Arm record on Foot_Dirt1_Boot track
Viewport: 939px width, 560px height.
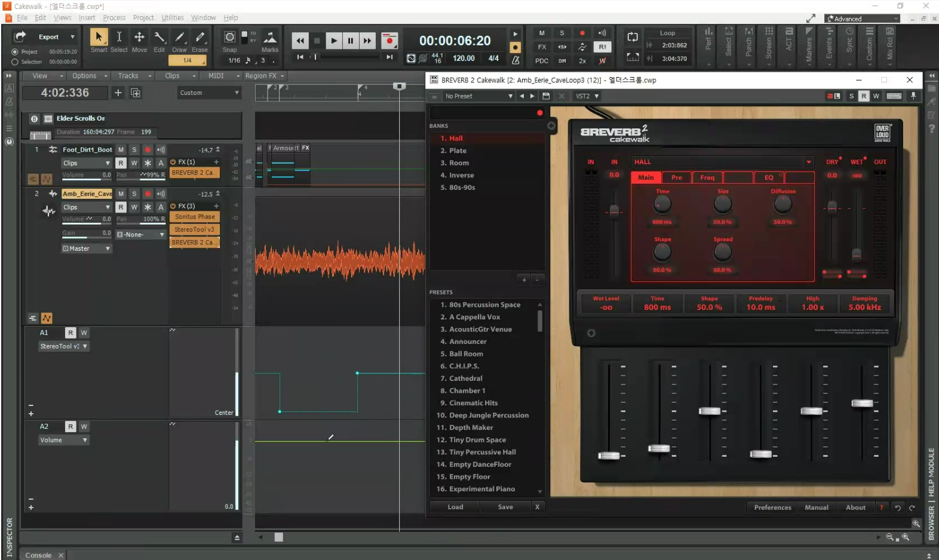click(148, 150)
